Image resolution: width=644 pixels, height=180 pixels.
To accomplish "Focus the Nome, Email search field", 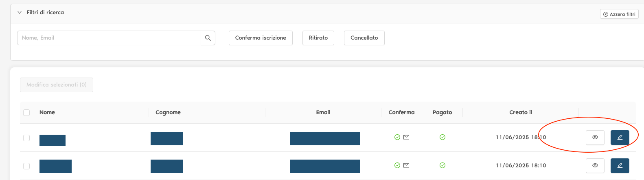I will pos(109,38).
